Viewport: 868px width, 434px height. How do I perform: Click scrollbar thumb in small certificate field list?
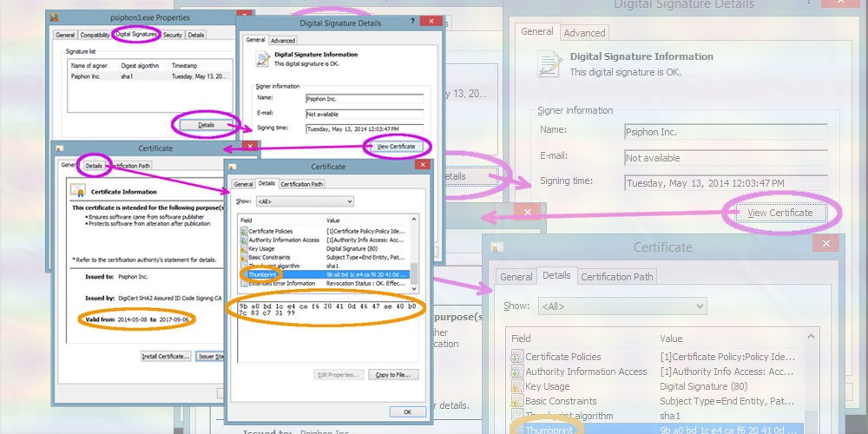pyautogui.click(x=414, y=273)
